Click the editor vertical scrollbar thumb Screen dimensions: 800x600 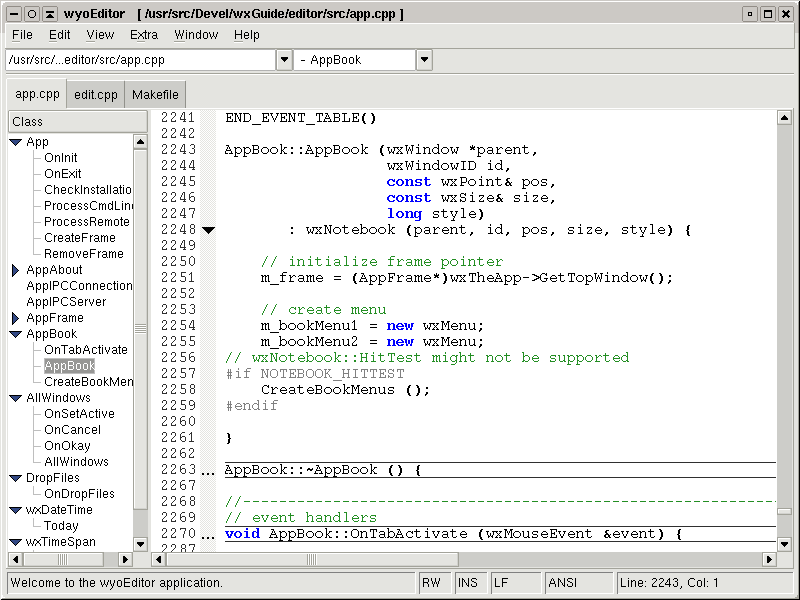784,512
